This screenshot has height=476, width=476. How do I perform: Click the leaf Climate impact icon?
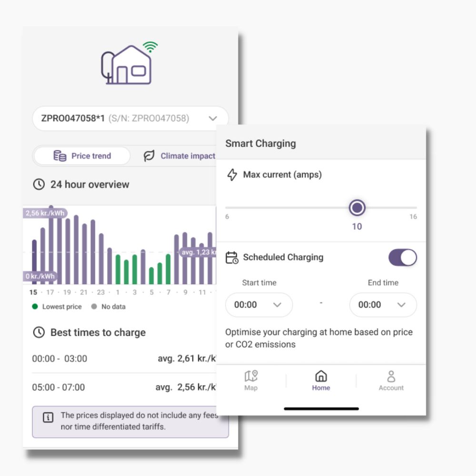[149, 156]
